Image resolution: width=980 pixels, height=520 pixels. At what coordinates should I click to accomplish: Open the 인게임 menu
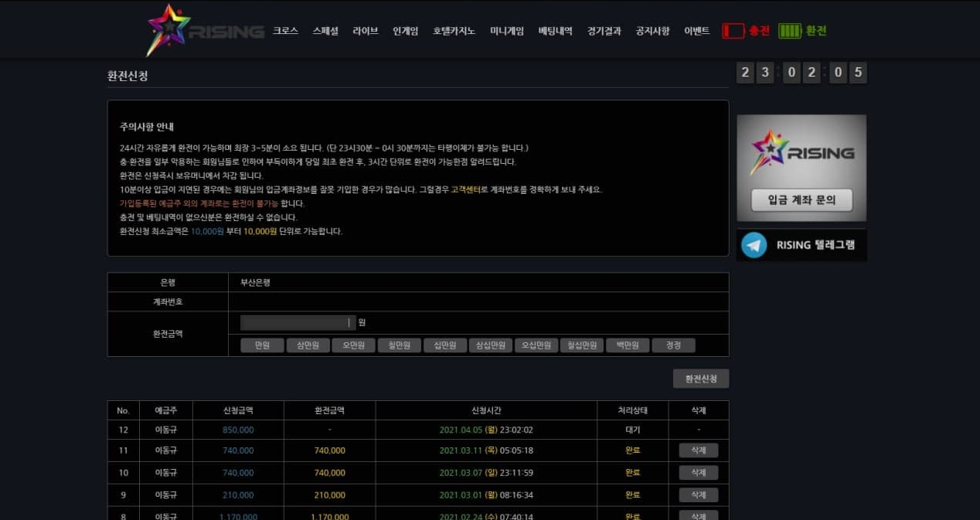406,31
